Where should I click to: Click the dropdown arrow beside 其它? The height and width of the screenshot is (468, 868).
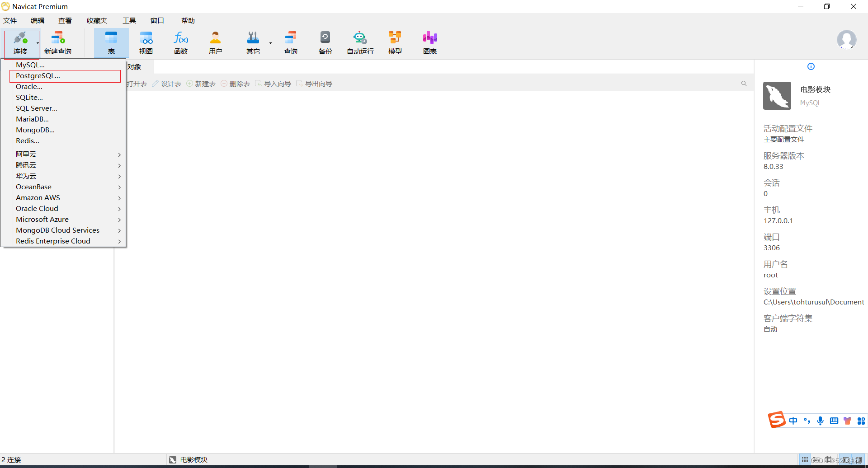tap(270, 43)
